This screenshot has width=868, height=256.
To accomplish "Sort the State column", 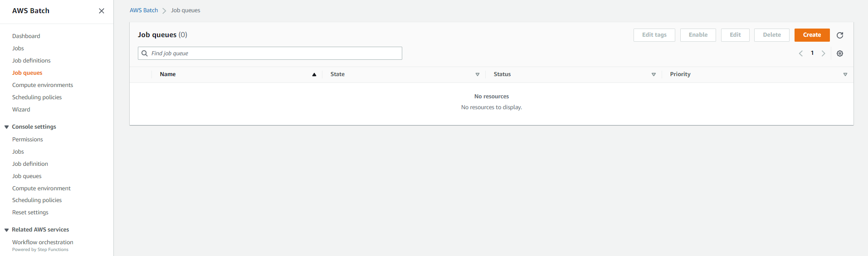I will coord(477,75).
